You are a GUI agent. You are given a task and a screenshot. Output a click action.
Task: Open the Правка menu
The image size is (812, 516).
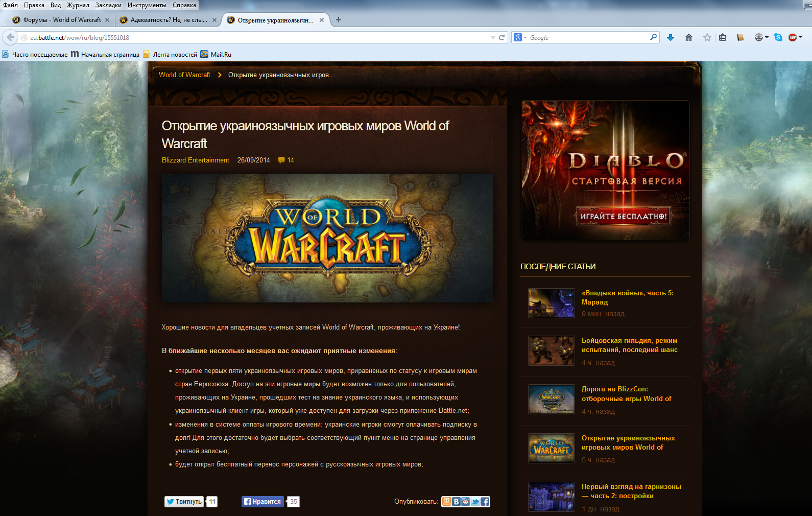click(x=34, y=5)
